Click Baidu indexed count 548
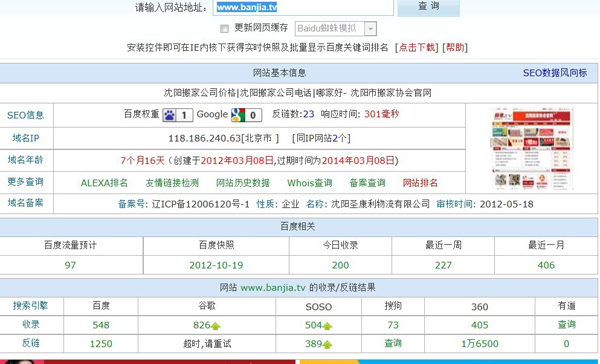This screenshot has height=364, width=600. (x=101, y=325)
